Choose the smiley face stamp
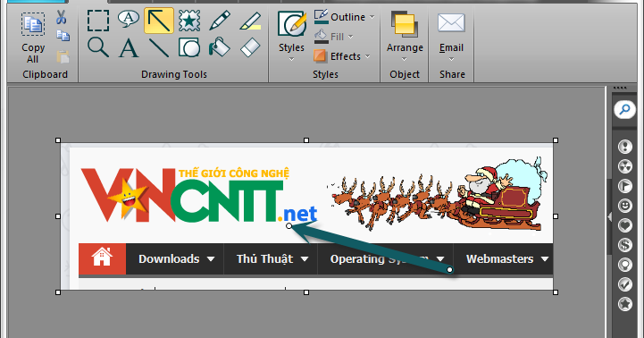 (x=625, y=205)
